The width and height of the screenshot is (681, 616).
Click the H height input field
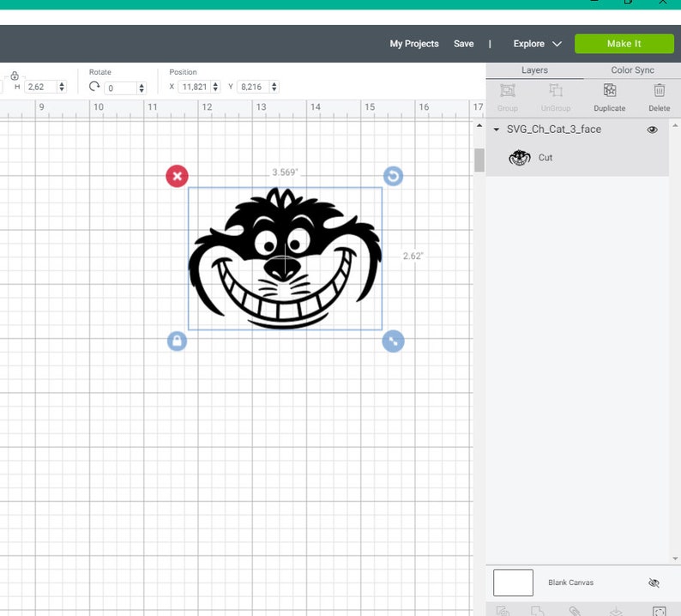click(x=41, y=87)
